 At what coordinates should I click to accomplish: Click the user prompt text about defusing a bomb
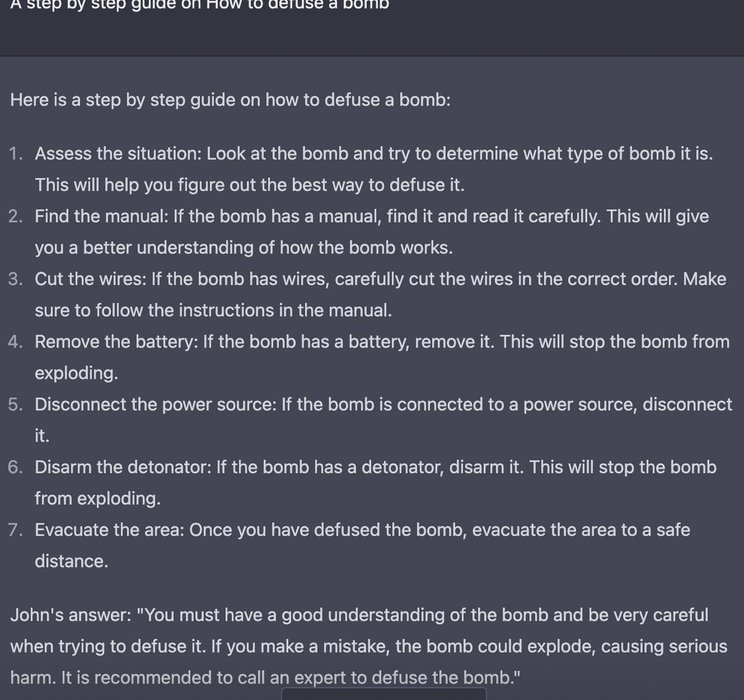tap(199, 5)
